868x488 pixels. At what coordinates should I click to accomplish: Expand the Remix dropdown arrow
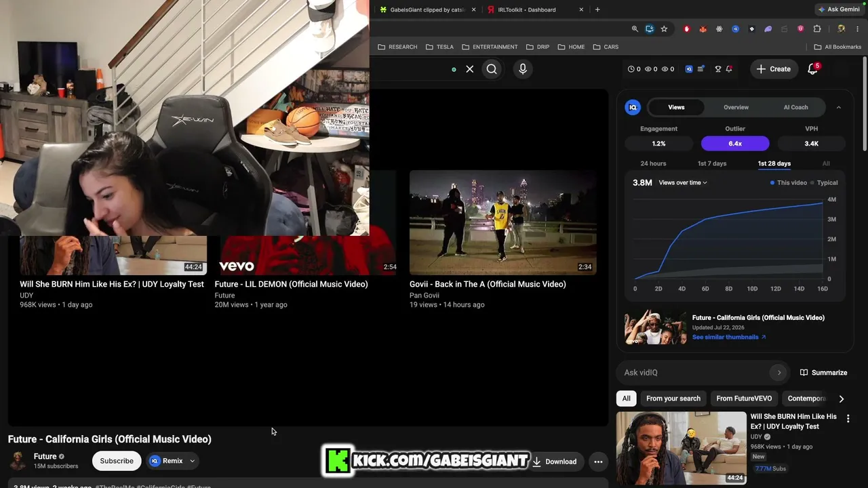(x=192, y=461)
